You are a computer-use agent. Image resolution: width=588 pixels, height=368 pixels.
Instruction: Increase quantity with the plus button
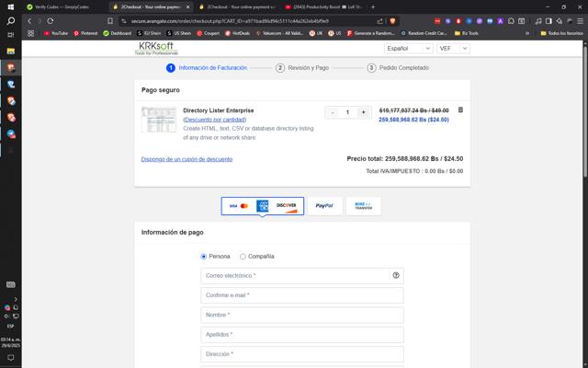[363, 112]
